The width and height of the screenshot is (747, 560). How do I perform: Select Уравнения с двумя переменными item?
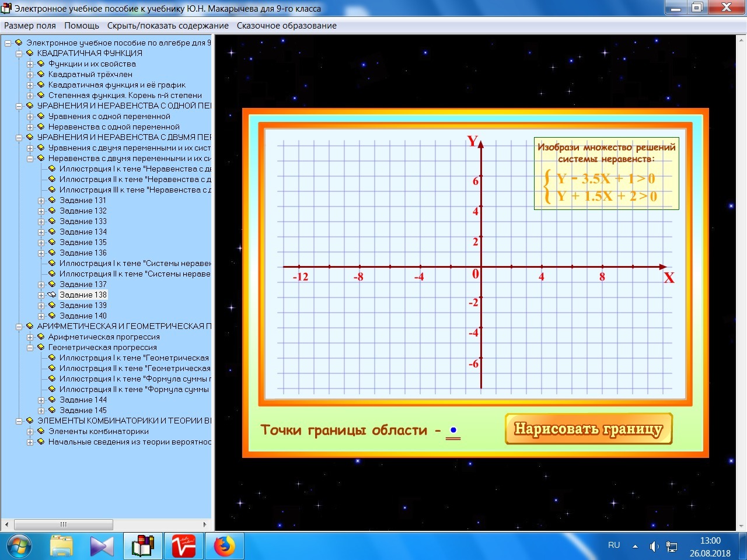pos(130,148)
